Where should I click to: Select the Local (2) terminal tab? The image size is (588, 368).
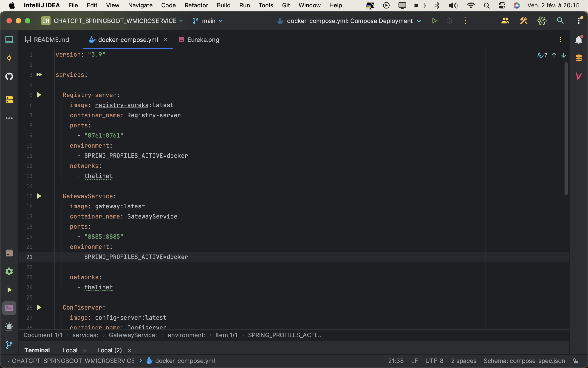110,350
